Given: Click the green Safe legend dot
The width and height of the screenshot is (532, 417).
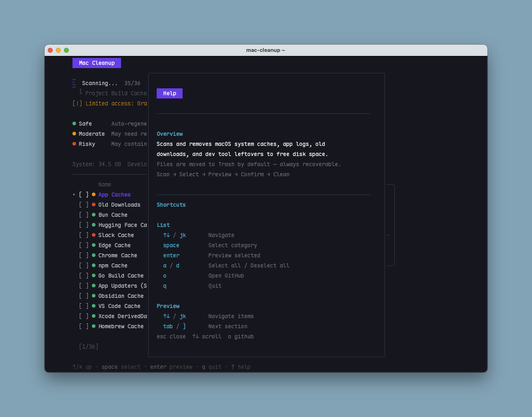Looking at the screenshot, I should point(74,124).
